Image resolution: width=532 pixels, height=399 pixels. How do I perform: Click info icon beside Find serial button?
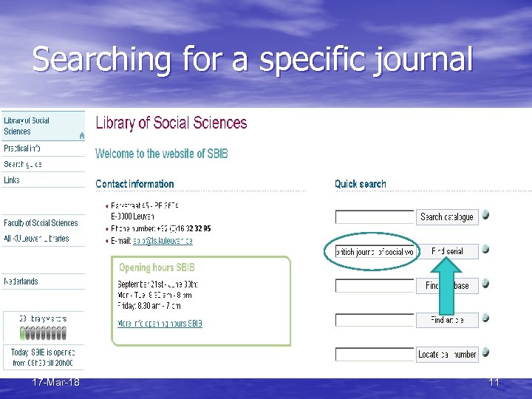click(x=485, y=249)
